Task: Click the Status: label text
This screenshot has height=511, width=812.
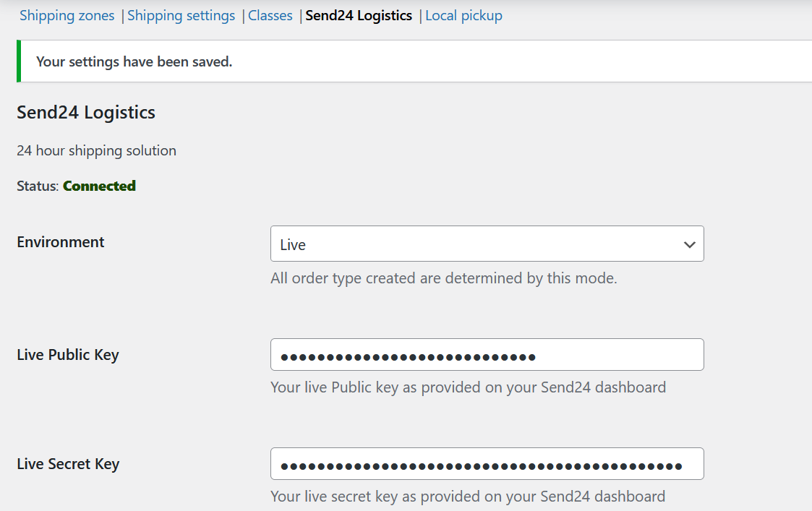Action: 38,186
